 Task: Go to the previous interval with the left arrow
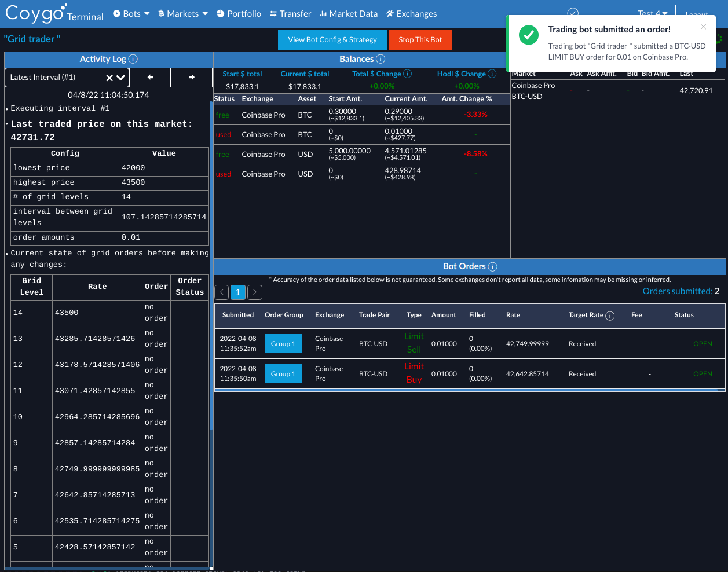tap(150, 77)
